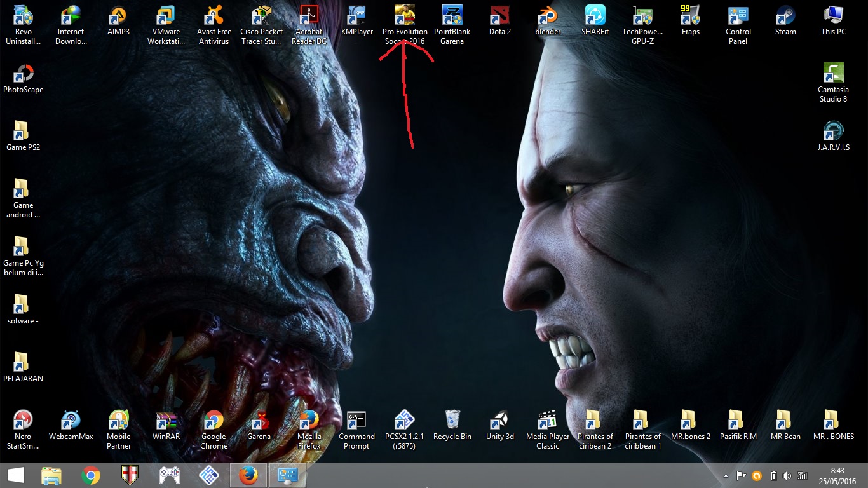Launch Avast Free Antivirus icon

coord(214,25)
